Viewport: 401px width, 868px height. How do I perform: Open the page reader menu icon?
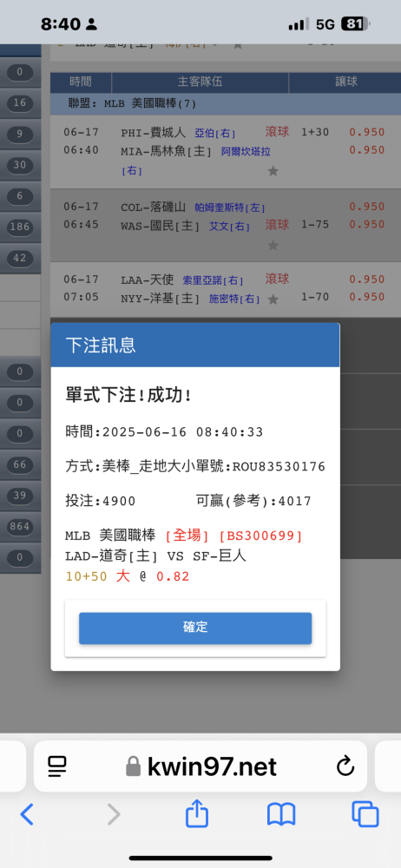[x=57, y=766]
